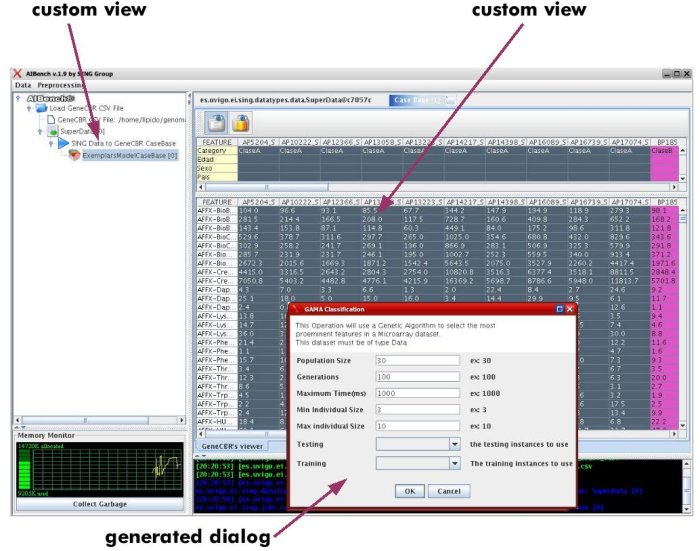Screen dimensions: 700x551
Task: Click the log console scroll-up arrow
Action: pyautogui.click(x=686, y=464)
